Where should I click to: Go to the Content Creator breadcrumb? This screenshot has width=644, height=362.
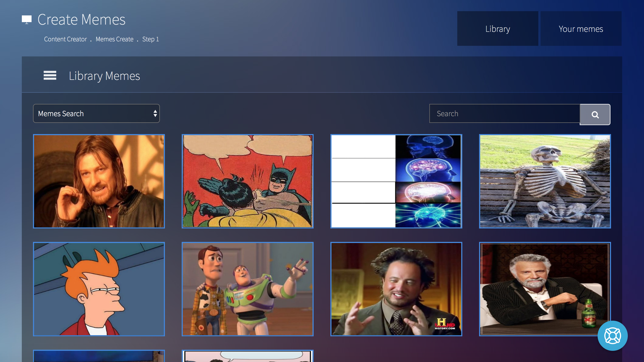click(x=65, y=39)
